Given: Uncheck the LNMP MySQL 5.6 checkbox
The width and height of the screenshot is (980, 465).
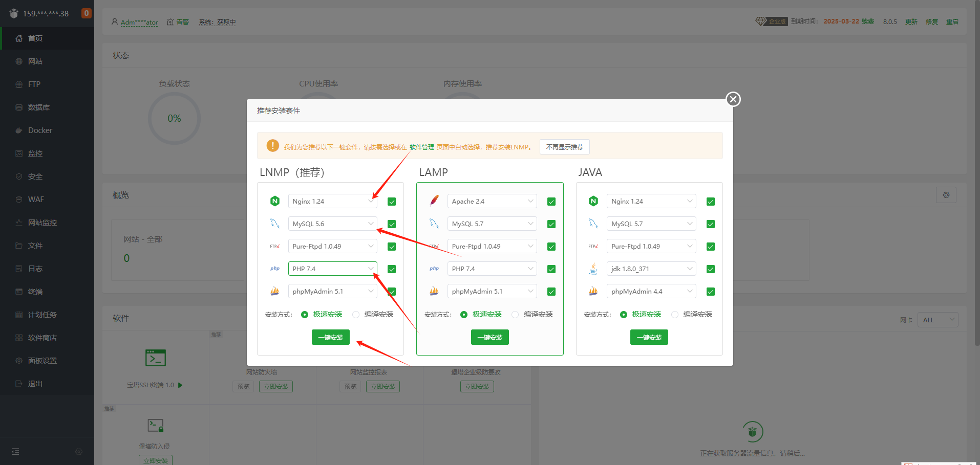Looking at the screenshot, I should (x=392, y=224).
